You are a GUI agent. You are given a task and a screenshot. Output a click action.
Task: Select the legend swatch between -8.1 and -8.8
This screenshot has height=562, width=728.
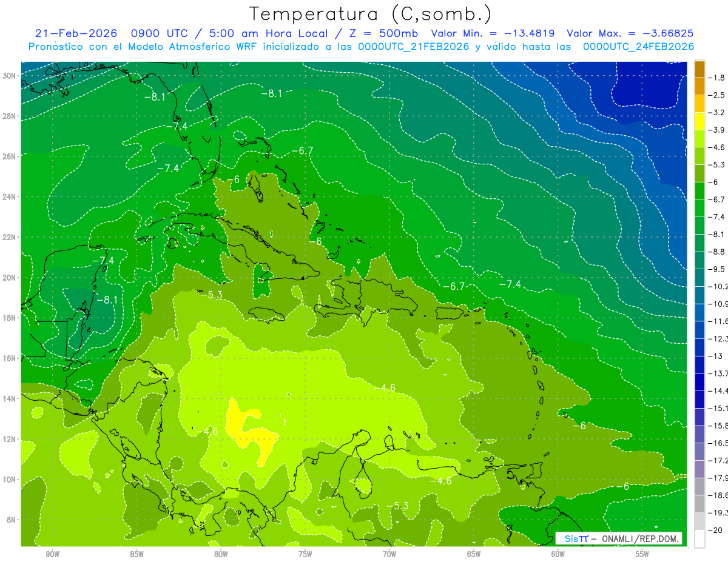coord(699,243)
